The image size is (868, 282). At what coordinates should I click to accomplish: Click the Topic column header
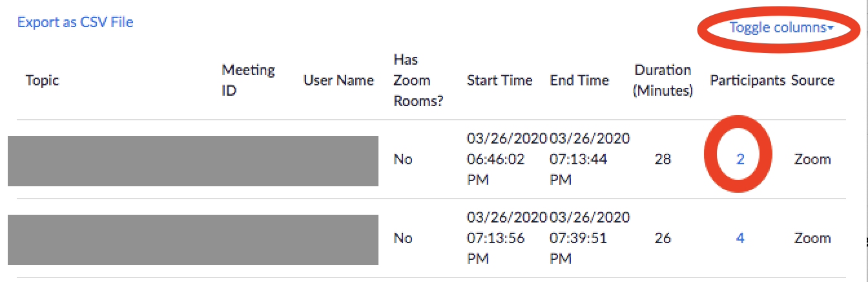pos(42,80)
